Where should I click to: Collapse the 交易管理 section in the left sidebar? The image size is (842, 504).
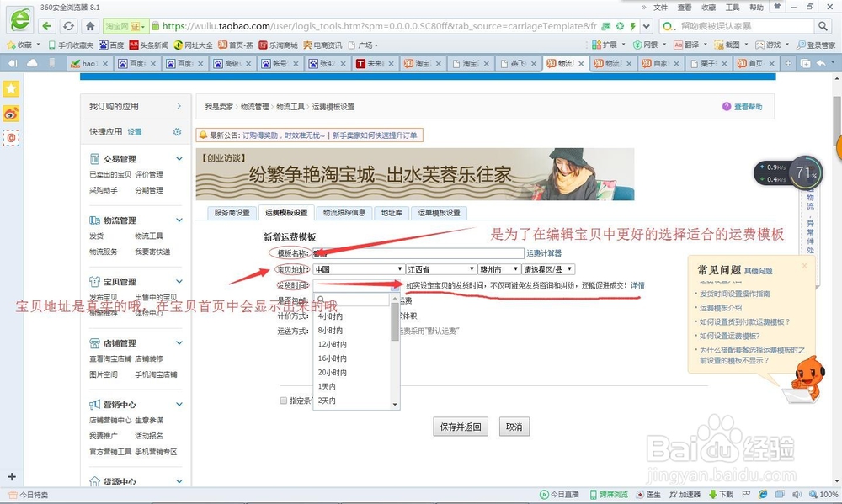179,157
